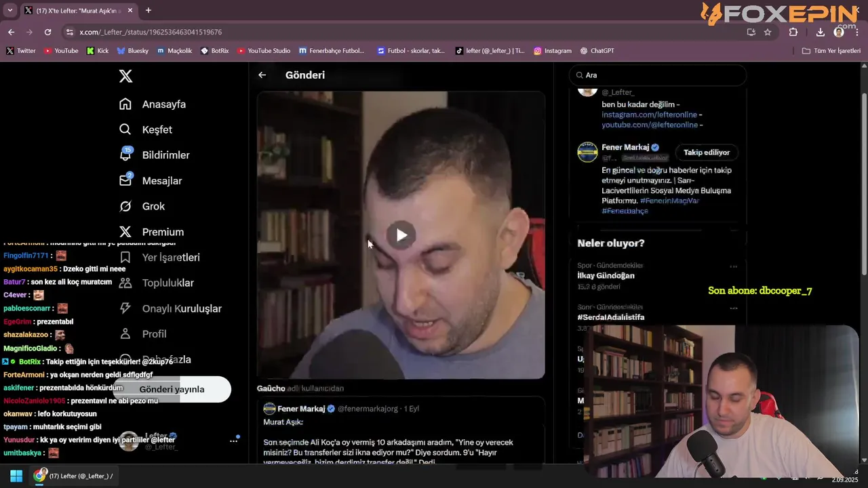Image resolution: width=868 pixels, height=488 pixels.
Task: Click the Grok slash icon
Action: pos(125,206)
